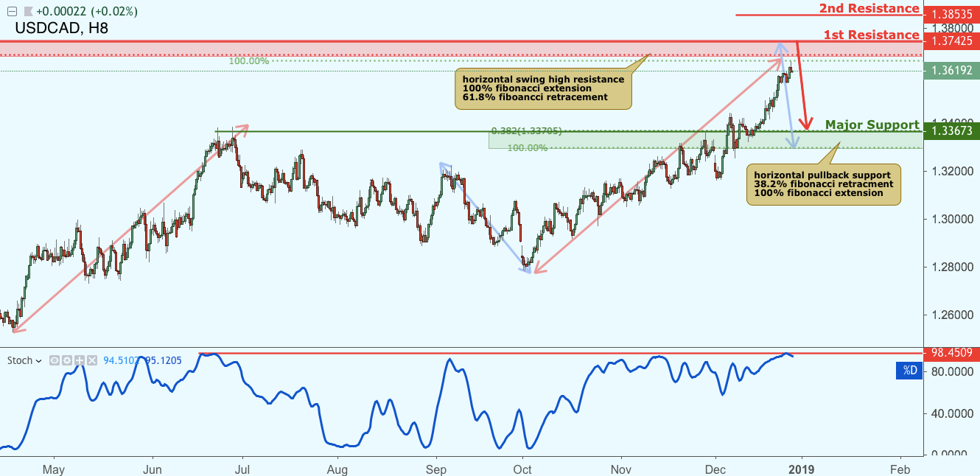Click Feb on the time axis
The height and width of the screenshot is (476, 980).
click(x=900, y=469)
